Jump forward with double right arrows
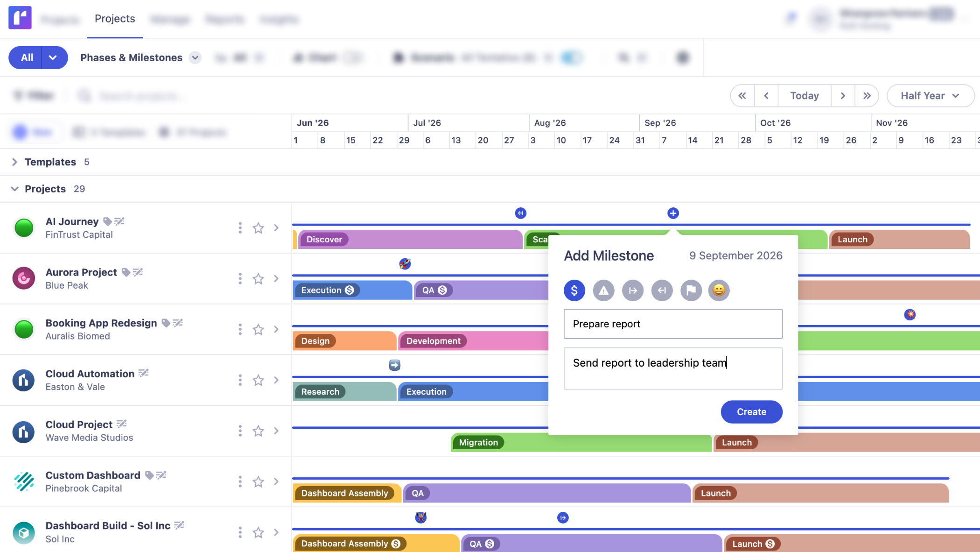Viewport: 980px width, 552px height. (867, 96)
